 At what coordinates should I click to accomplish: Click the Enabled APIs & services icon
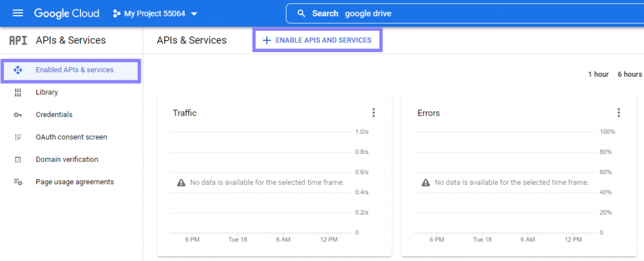pos(18,70)
